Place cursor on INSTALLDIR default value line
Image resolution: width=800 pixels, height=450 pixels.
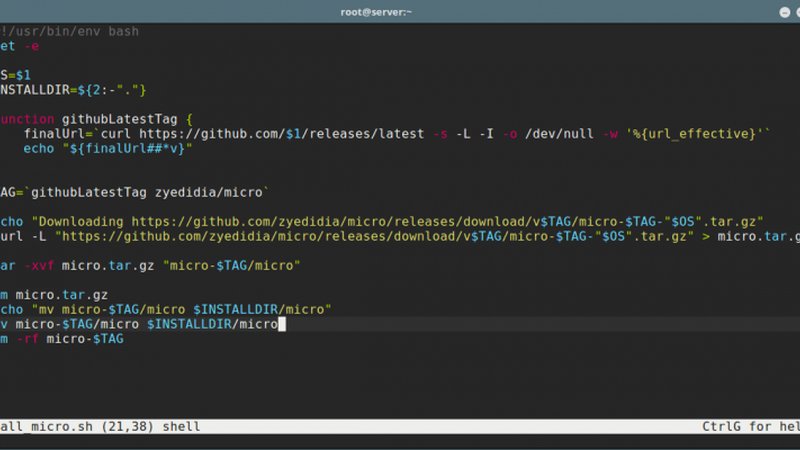click(75, 90)
